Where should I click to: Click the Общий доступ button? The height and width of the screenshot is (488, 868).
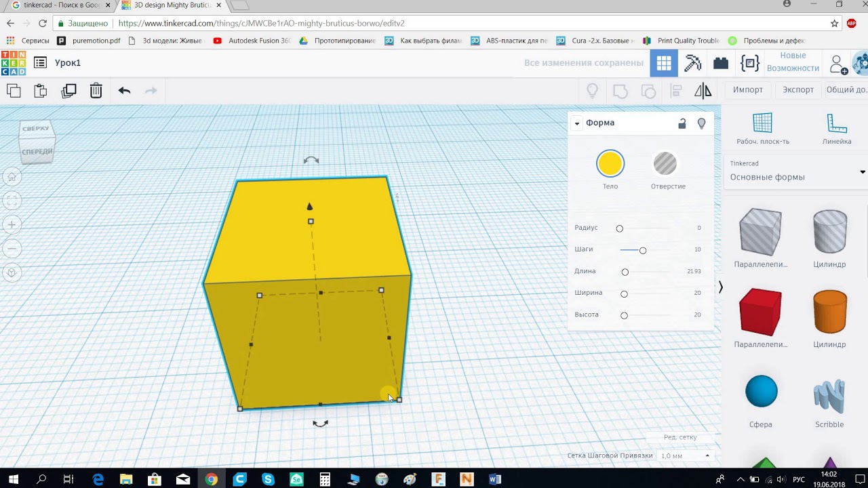846,89
